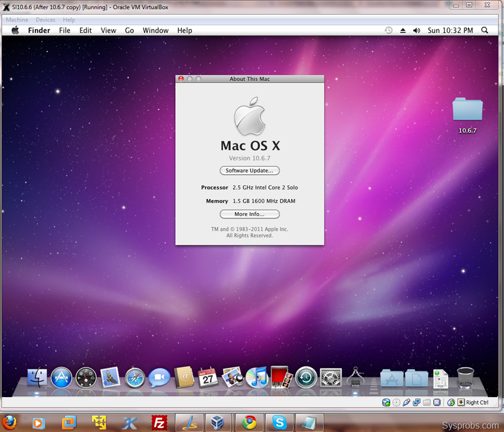Screen dimensions: 504x432
Task: Click the Spotlight magnifier icon
Action: pos(485,30)
